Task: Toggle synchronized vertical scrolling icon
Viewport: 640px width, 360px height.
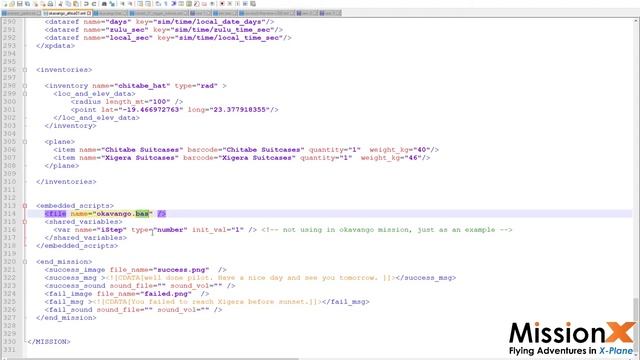Action: click(140, 4)
